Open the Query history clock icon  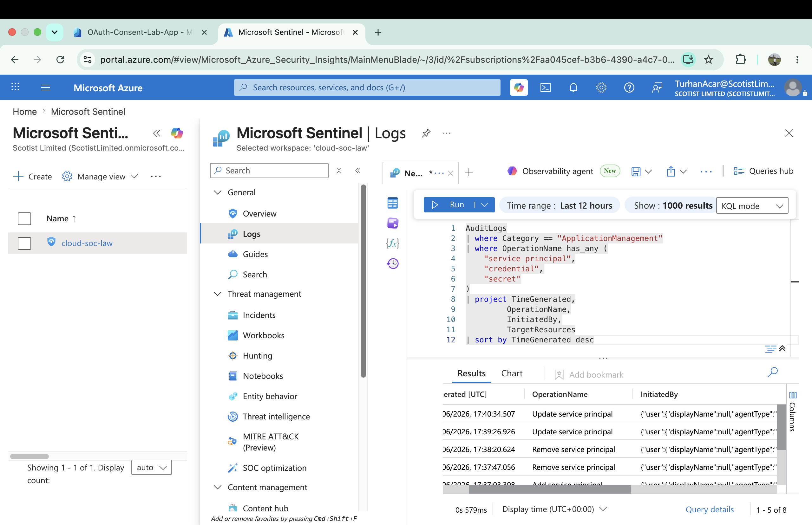tap(393, 263)
